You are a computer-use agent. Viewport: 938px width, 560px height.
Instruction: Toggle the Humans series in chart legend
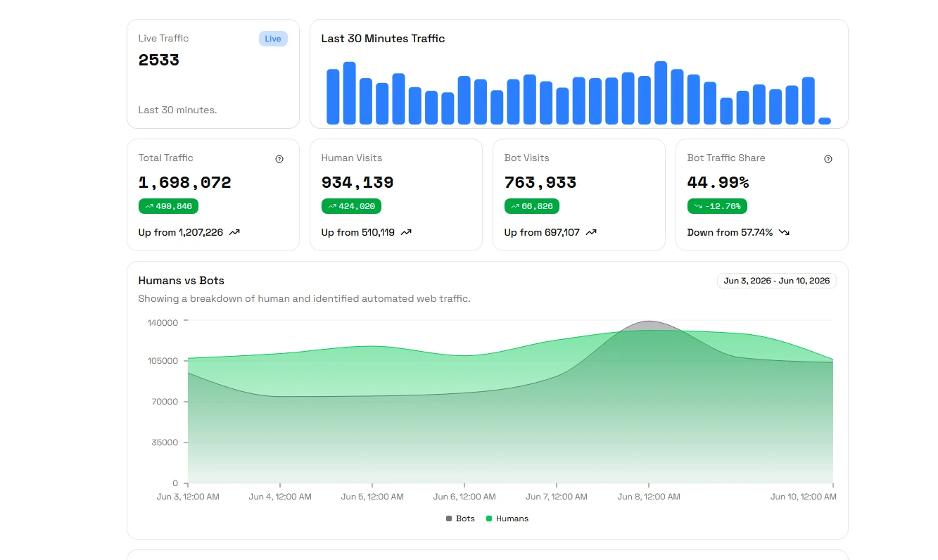coord(507,518)
